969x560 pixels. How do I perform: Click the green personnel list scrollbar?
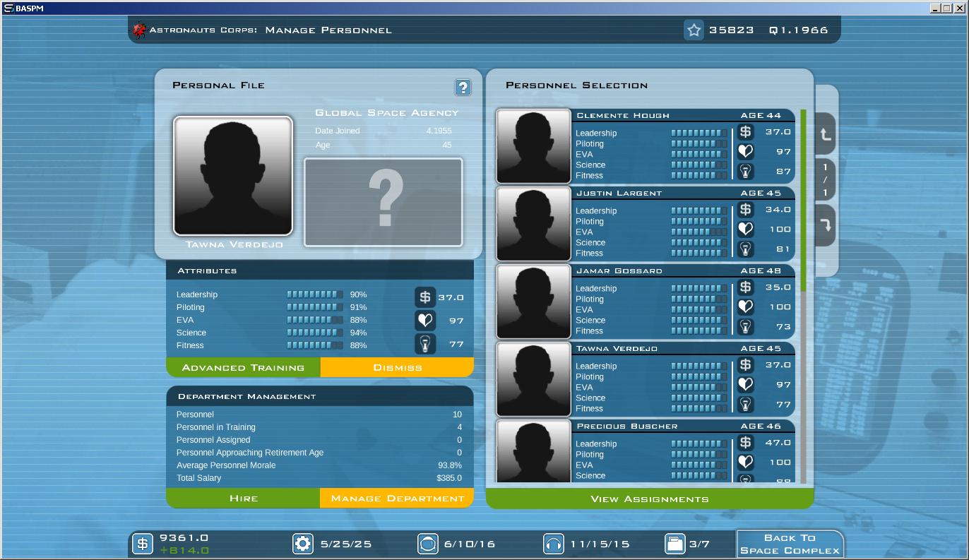tap(803, 201)
